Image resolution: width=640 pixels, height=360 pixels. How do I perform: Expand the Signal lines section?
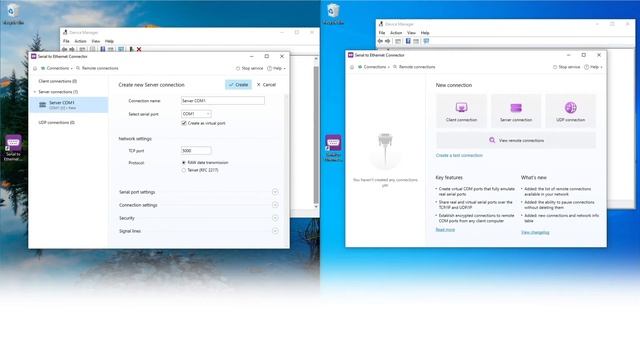coord(275,231)
